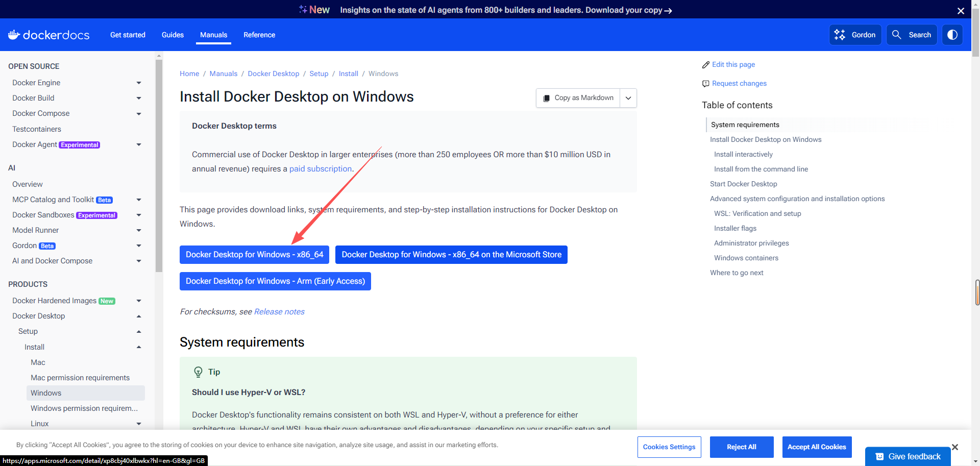Screen dimensions: 980x466
Task: Click the Install breadcrumb link
Action: (349, 73)
